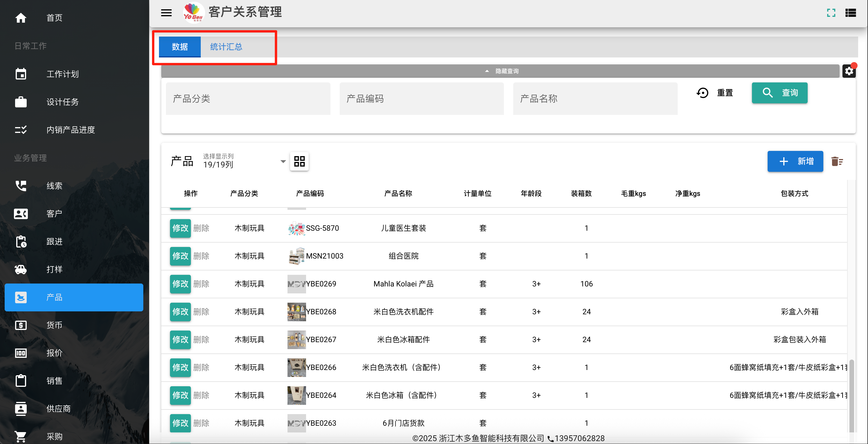Click the batch delete trash icon

(x=837, y=161)
